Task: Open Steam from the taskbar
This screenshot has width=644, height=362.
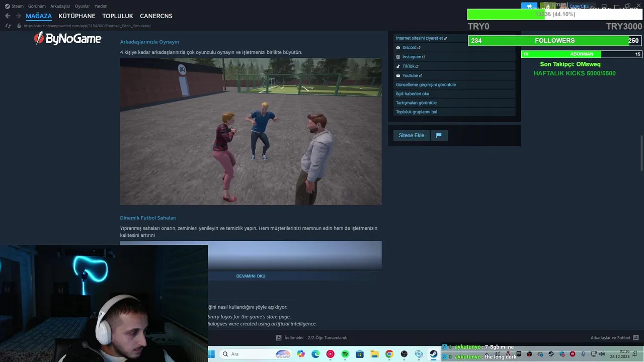Action: (x=434, y=354)
